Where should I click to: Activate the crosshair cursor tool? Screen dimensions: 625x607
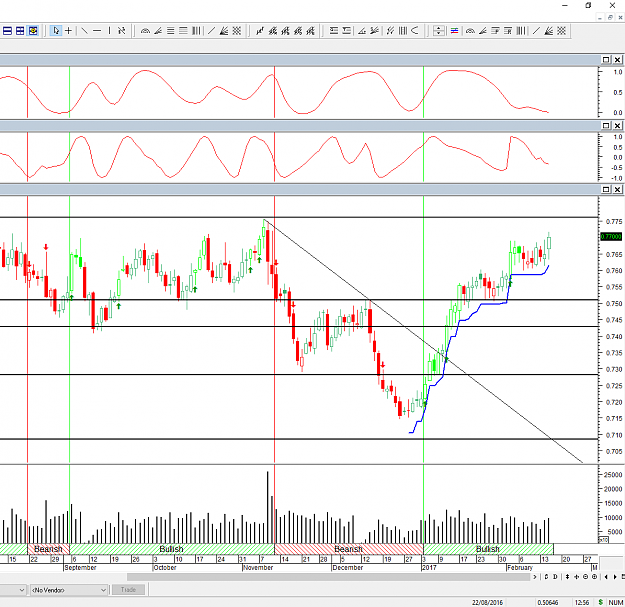tap(69, 31)
